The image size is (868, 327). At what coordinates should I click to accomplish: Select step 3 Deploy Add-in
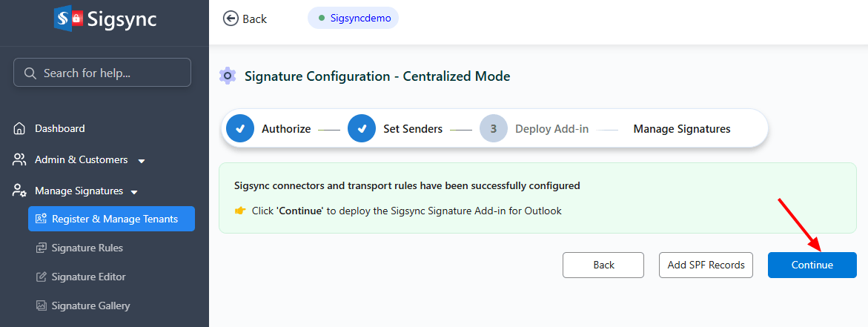[493, 129]
